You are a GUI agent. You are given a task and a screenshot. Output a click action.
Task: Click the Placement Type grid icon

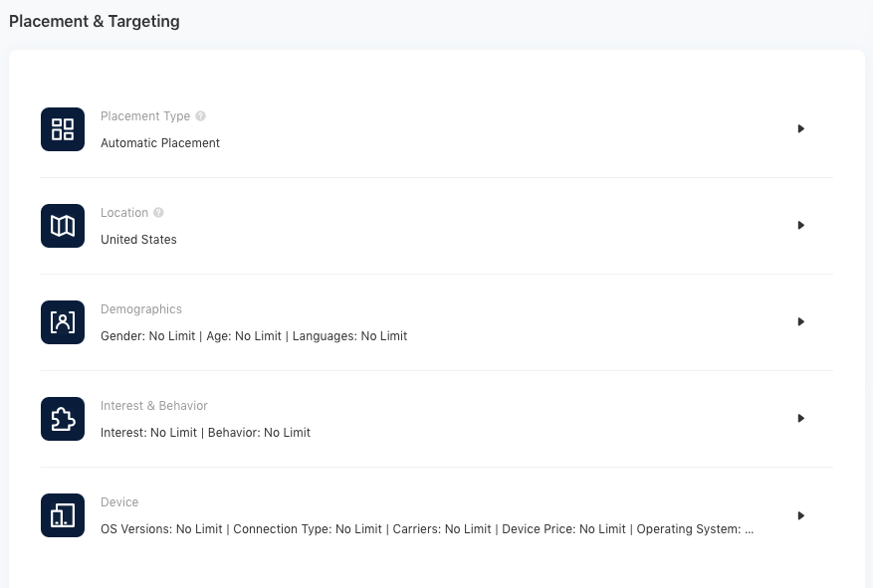coord(63,129)
